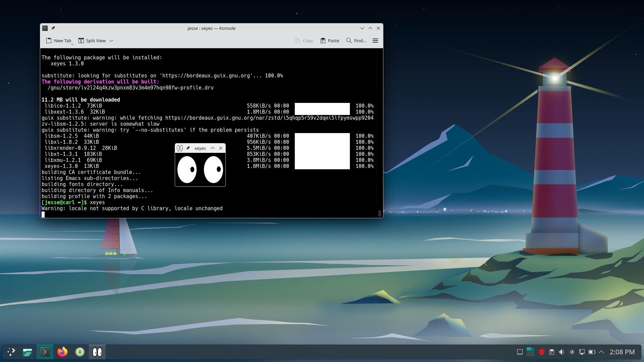The width and height of the screenshot is (644, 362).
Task: Open the clipboard tray icon
Action: [552, 352]
